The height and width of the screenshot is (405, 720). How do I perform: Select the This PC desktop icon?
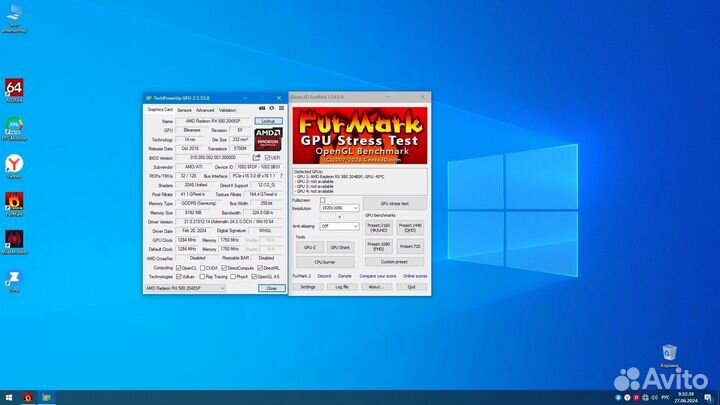pos(14,18)
